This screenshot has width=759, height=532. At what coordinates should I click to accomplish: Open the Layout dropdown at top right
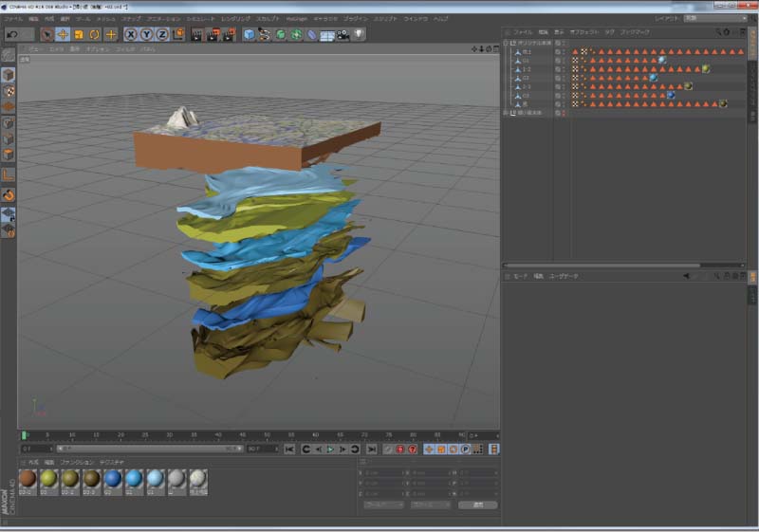coord(715,18)
